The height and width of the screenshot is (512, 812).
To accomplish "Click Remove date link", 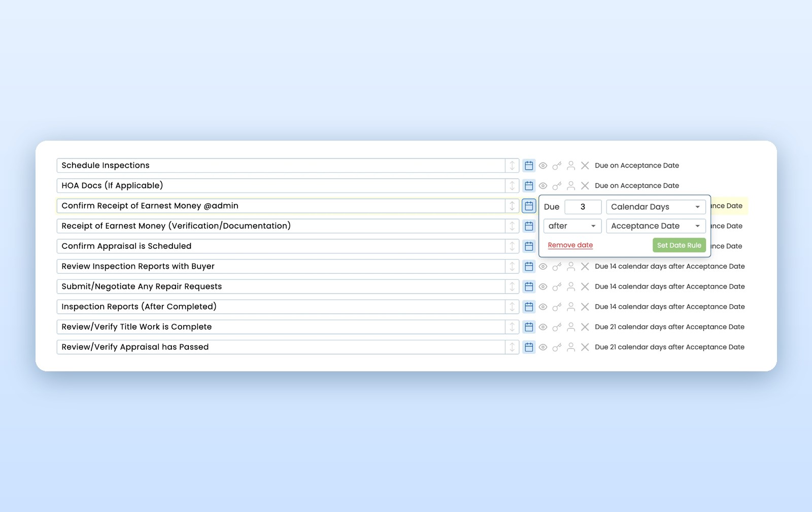I will click(x=570, y=245).
